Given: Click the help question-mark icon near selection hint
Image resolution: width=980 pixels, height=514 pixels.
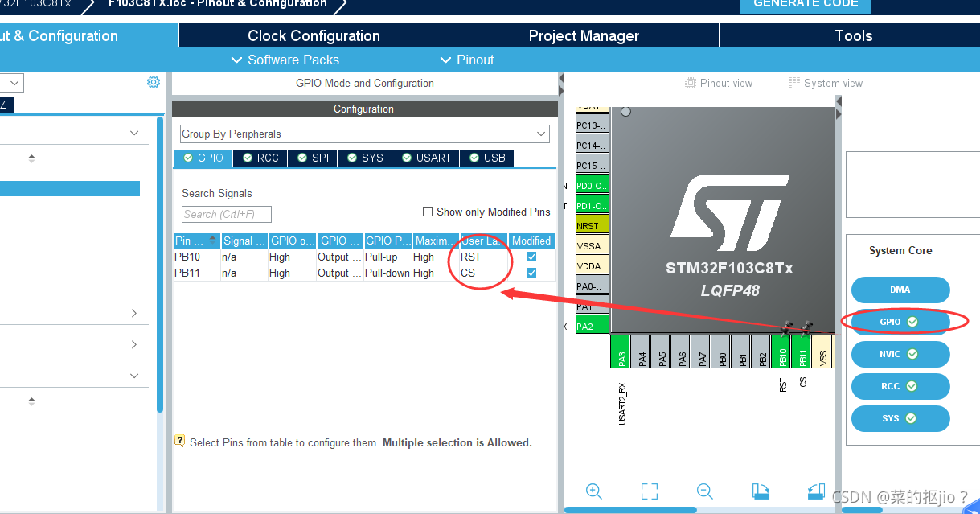Looking at the screenshot, I should [180, 441].
